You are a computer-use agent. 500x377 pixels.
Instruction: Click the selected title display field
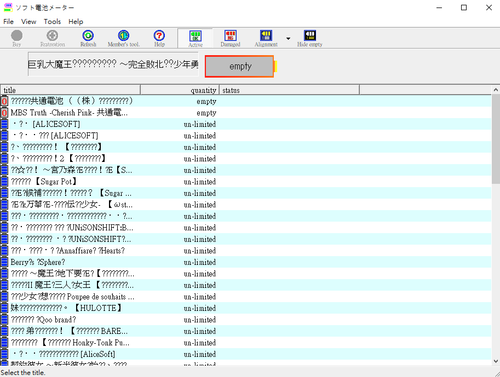pos(113,64)
